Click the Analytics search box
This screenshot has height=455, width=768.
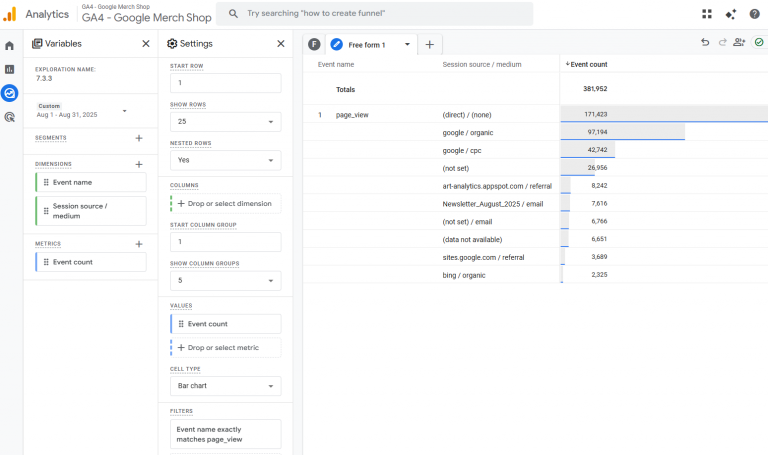[x=375, y=14]
